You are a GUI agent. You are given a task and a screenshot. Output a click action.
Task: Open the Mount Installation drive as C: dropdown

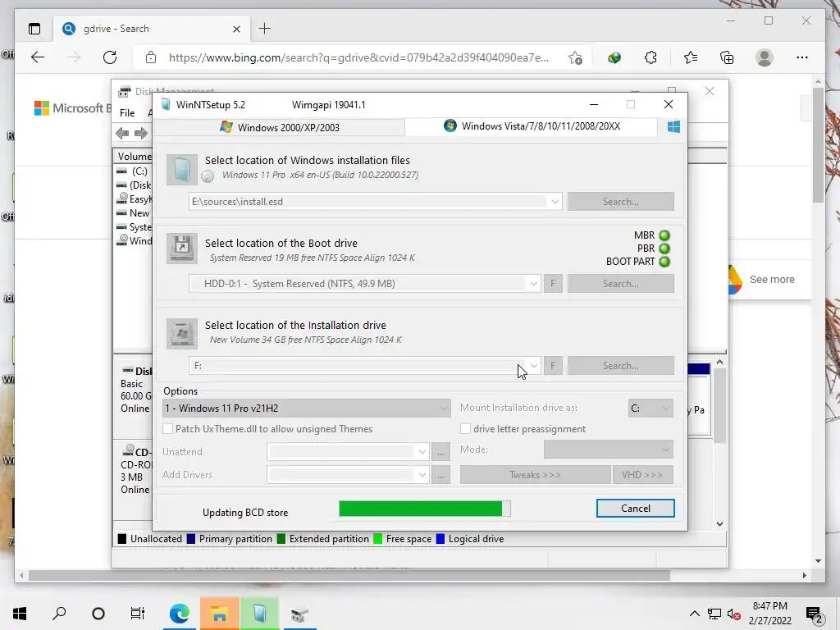(x=651, y=409)
